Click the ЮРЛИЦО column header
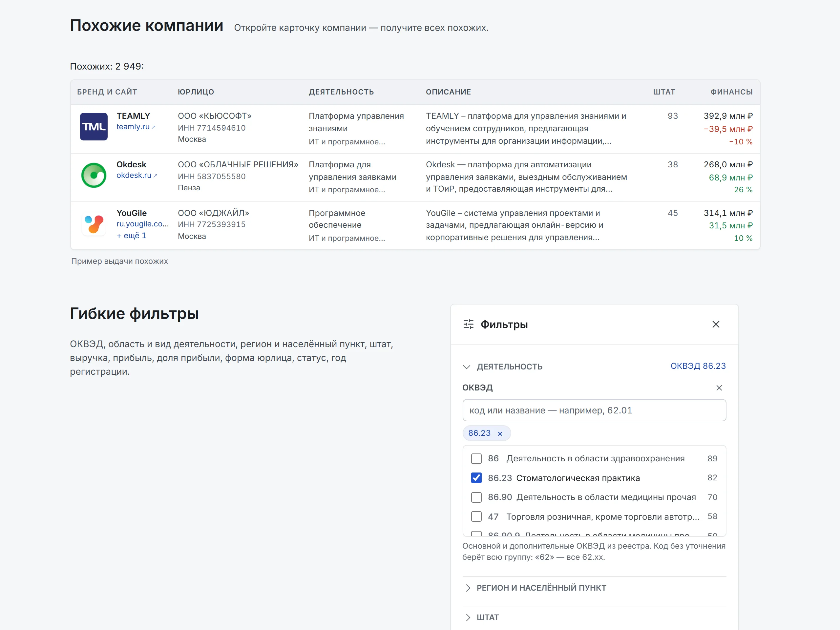Image resolution: width=840 pixels, height=630 pixels. click(x=196, y=92)
